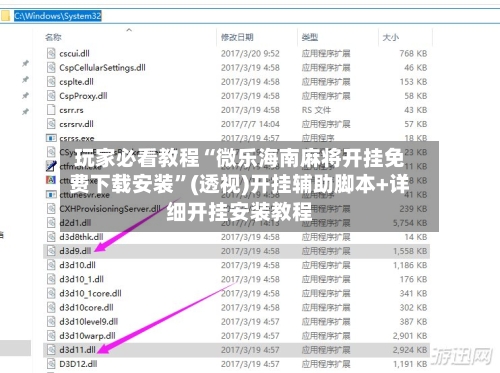Select the cttunesvr.exe application icon
The image size is (500, 373).
[x=51, y=194]
